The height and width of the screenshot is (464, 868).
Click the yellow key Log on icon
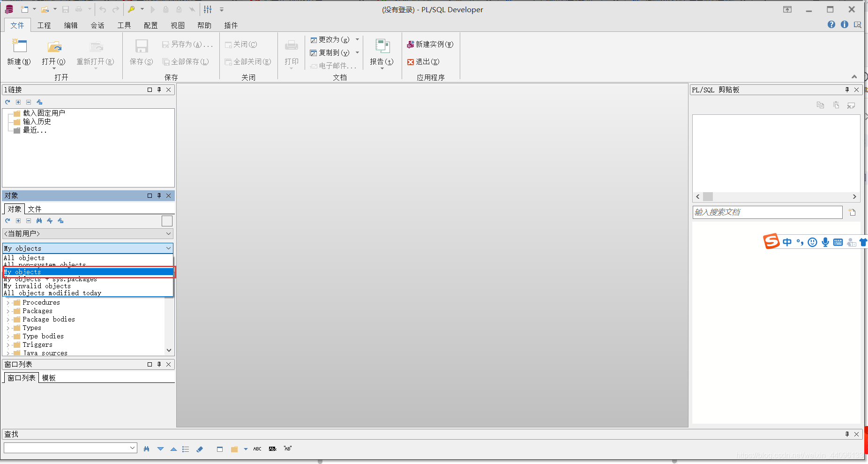[x=132, y=9]
